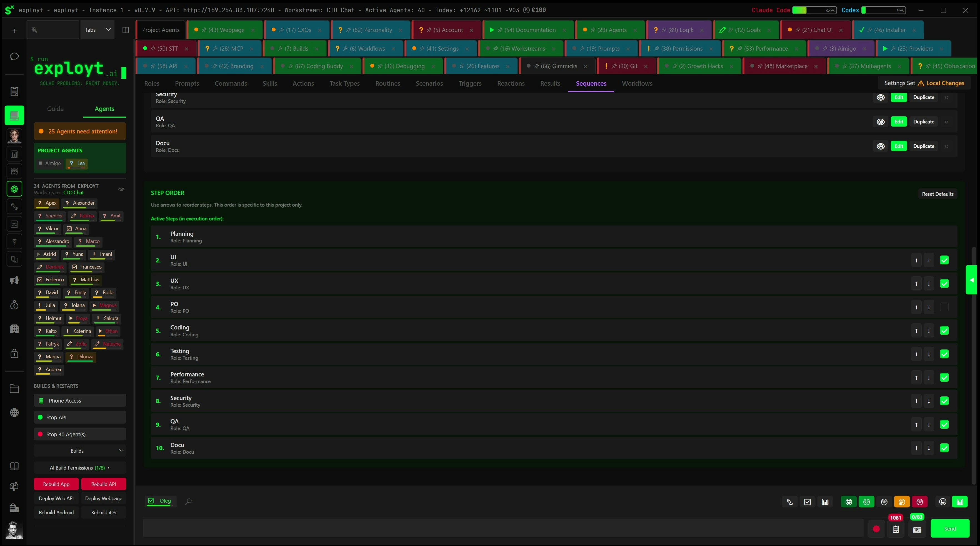Uncheck the Coding step checkbox
This screenshot has height=546, width=980.
(944, 331)
